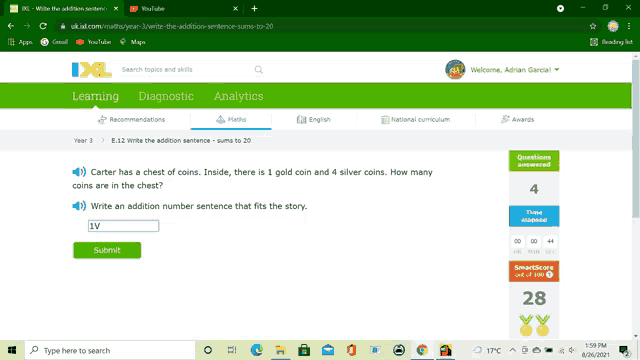Play audio for the addition sentence instruction

79,206
